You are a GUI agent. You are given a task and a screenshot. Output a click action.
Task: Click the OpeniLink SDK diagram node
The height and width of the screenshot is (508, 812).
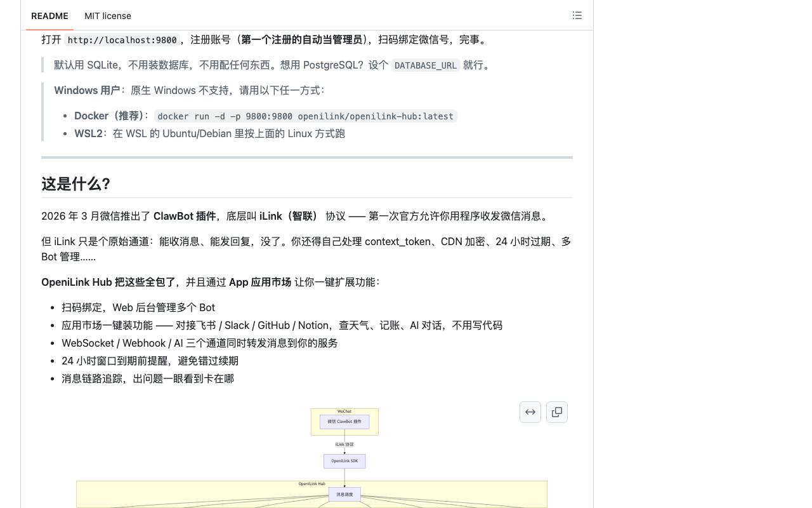[344, 461]
